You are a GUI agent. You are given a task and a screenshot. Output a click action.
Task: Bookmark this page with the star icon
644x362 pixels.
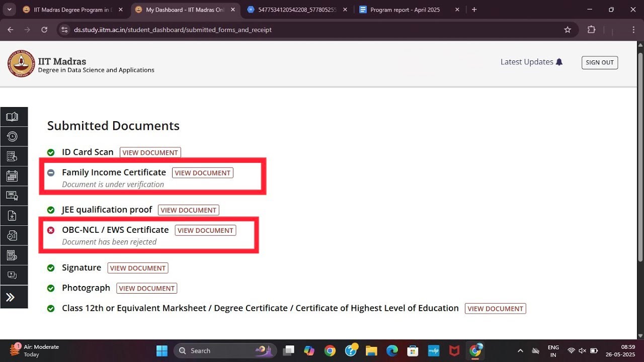click(568, 30)
